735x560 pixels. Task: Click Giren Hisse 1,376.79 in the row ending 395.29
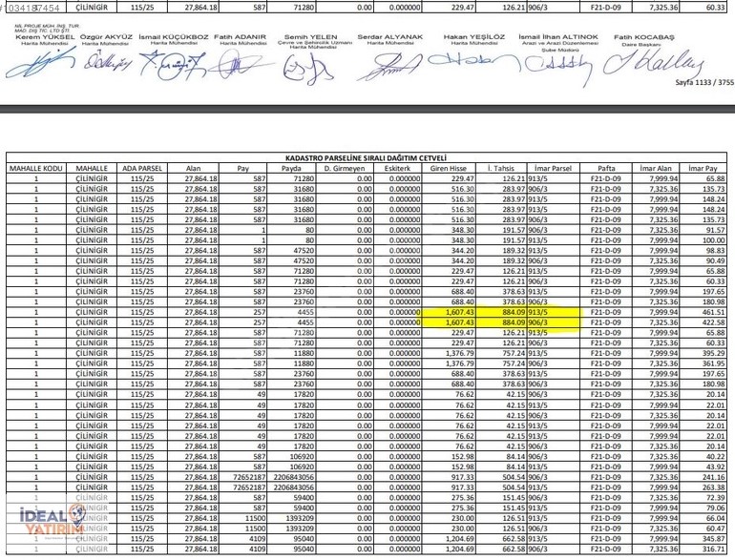point(459,353)
